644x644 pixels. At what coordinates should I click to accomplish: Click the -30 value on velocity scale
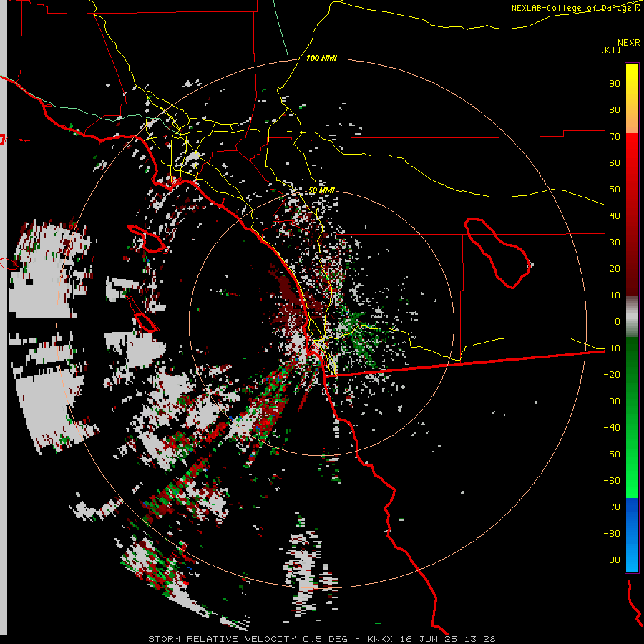tap(612, 401)
